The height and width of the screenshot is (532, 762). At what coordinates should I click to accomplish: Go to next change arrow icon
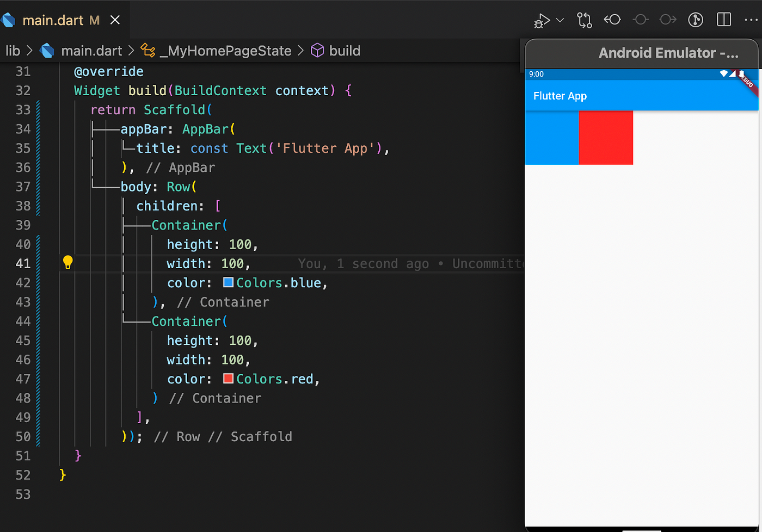point(668,20)
